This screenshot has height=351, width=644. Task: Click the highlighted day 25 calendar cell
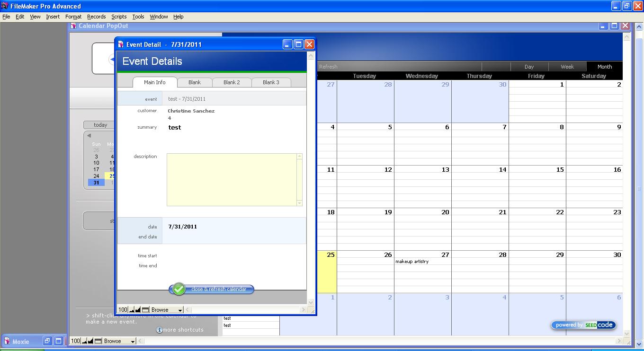pos(327,272)
